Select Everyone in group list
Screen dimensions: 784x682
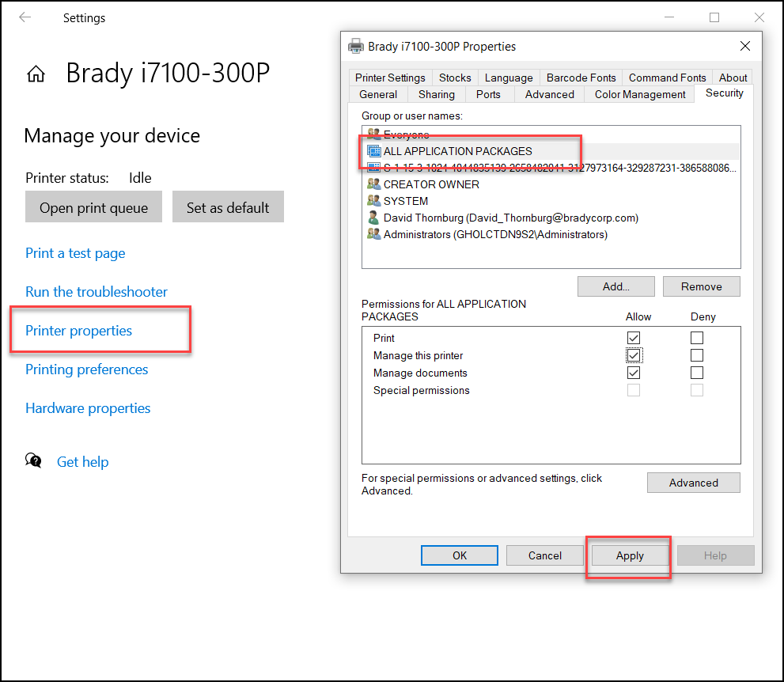point(551,134)
